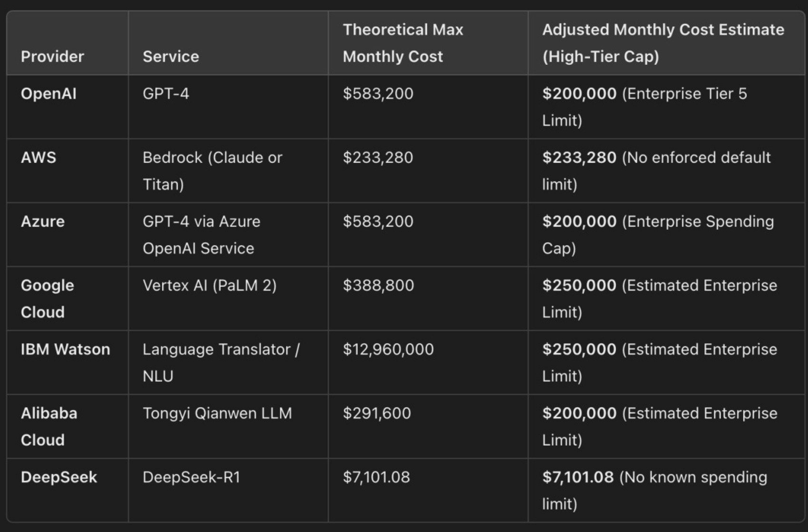Click the IBM Watson provider cell
The height and width of the screenshot is (532, 808).
point(66,349)
